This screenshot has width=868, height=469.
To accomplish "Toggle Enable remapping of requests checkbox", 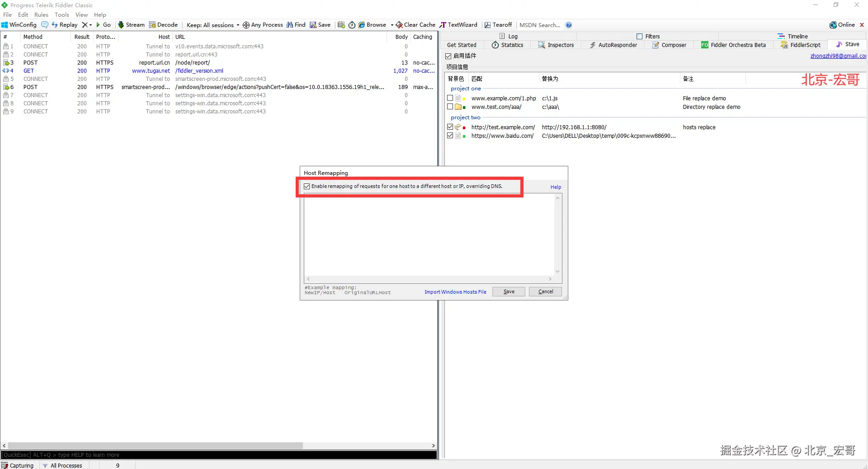I will pyautogui.click(x=307, y=186).
